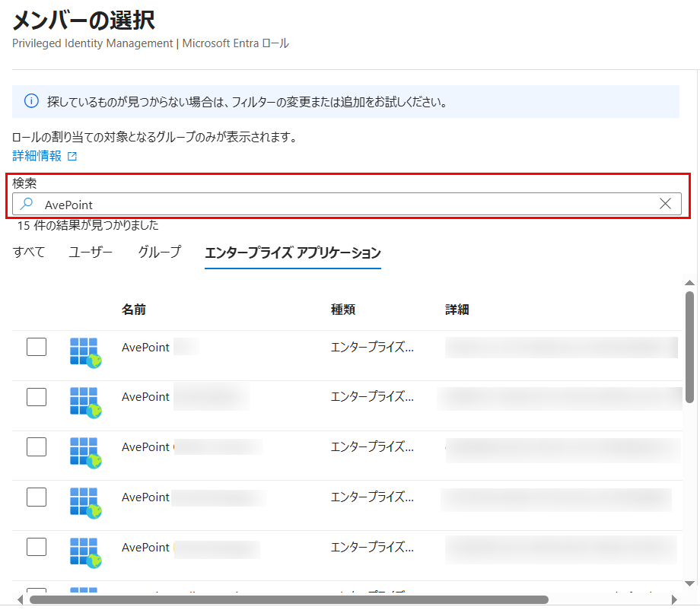Check the first AvePoint row checkbox

tap(37, 347)
